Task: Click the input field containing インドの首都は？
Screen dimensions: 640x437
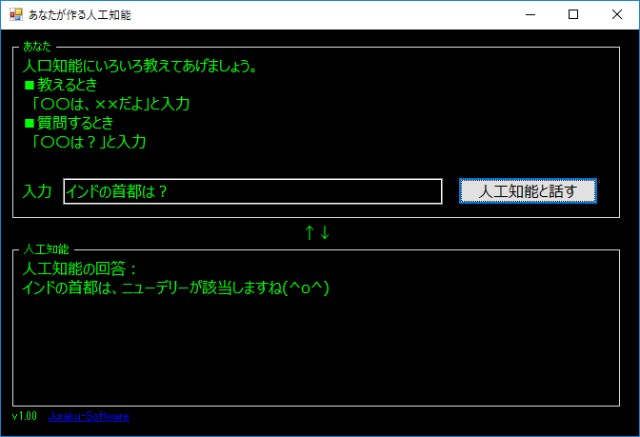Action: click(252, 191)
